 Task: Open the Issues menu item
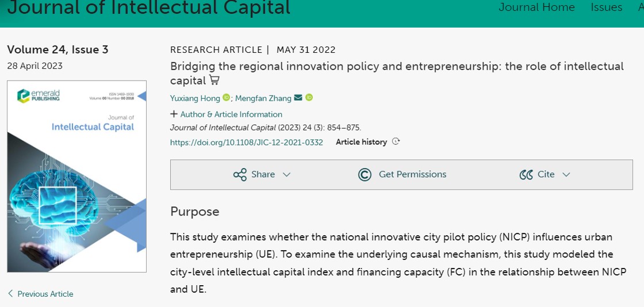(x=606, y=7)
